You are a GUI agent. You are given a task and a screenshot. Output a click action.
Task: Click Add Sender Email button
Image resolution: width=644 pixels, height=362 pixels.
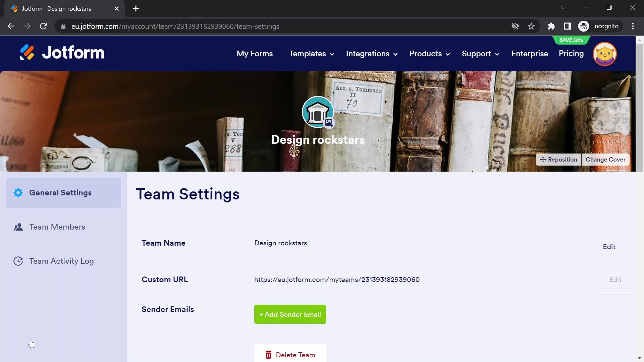(x=290, y=314)
